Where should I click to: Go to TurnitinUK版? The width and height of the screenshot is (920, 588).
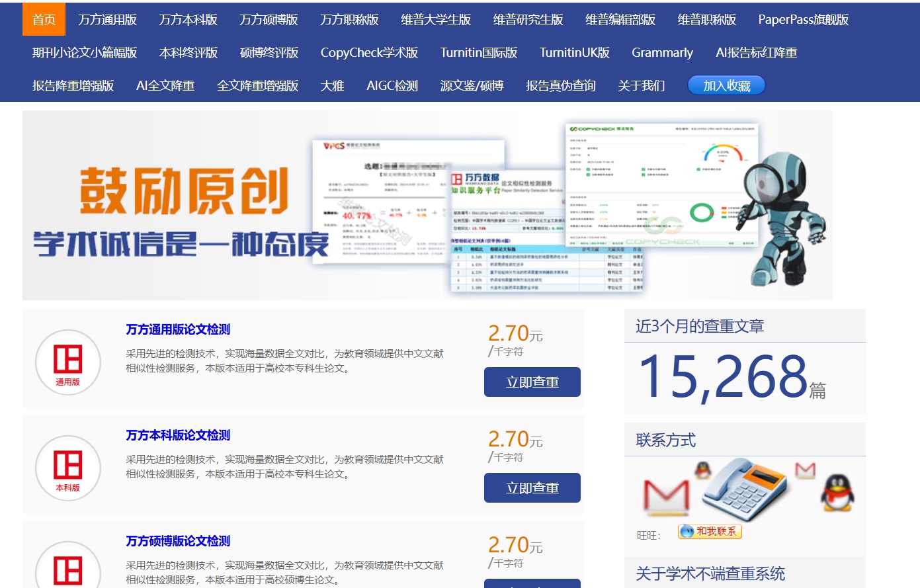[575, 52]
